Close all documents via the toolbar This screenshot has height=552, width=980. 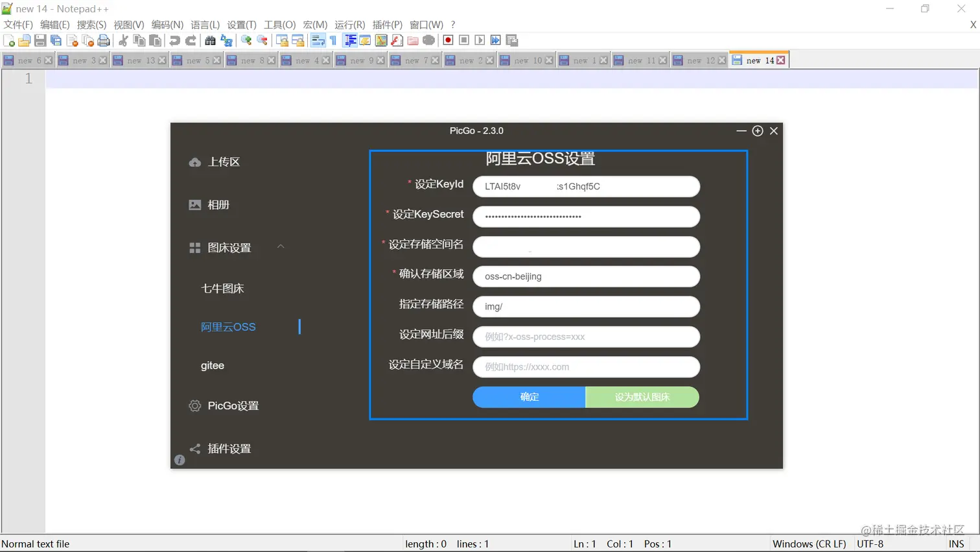click(x=87, y=40)
